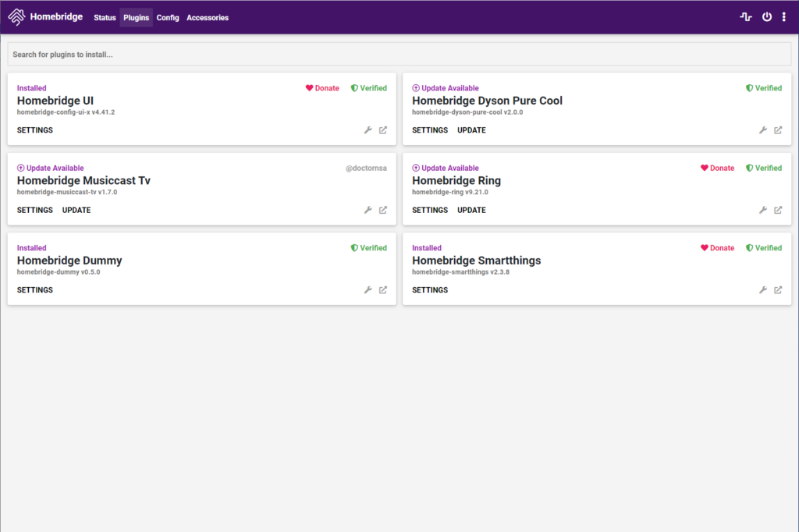Click UPDATE for Homebridge Musiccast Tv

(76, 210)
